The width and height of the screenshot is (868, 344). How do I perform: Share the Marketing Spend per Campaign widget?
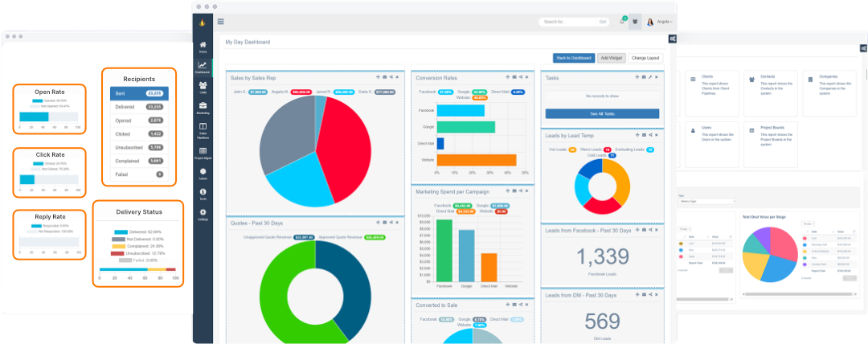(520, 191)
